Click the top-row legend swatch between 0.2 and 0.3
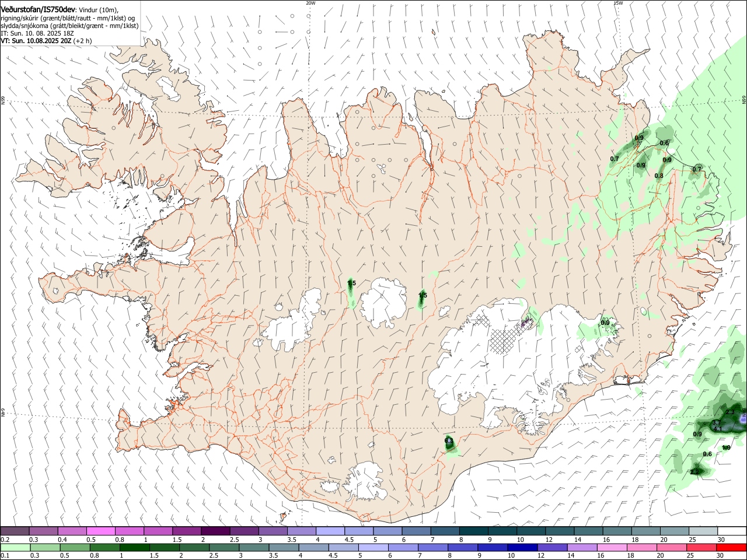The width and height of the screenshot is (747, 560). tap(15, 531)
